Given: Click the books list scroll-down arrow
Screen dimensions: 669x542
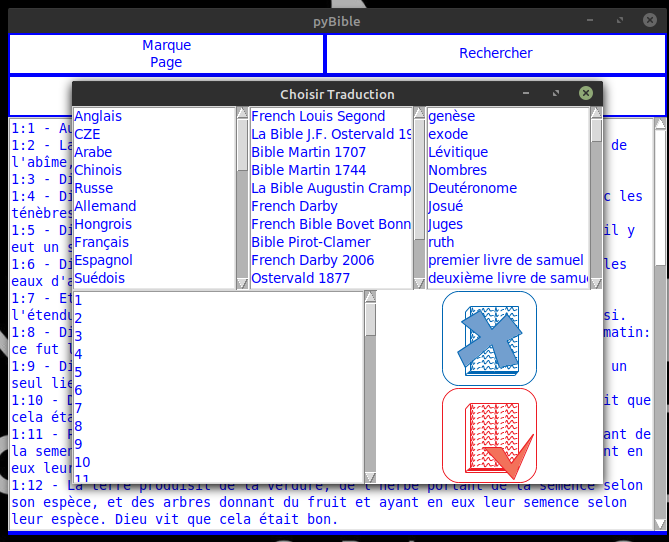Looking at the screenshot, I should 596,283.
